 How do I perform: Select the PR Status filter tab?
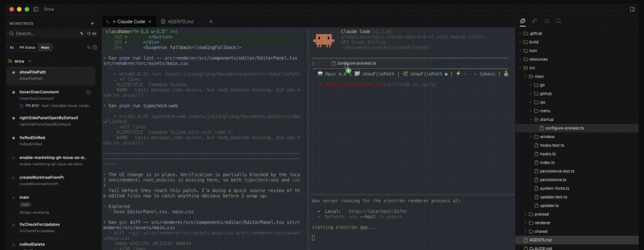pyautogui.click(x=27, y=48)
